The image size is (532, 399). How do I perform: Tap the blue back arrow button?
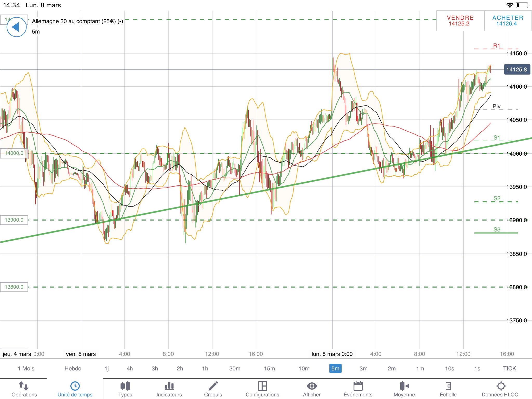[x=16, y=27]
